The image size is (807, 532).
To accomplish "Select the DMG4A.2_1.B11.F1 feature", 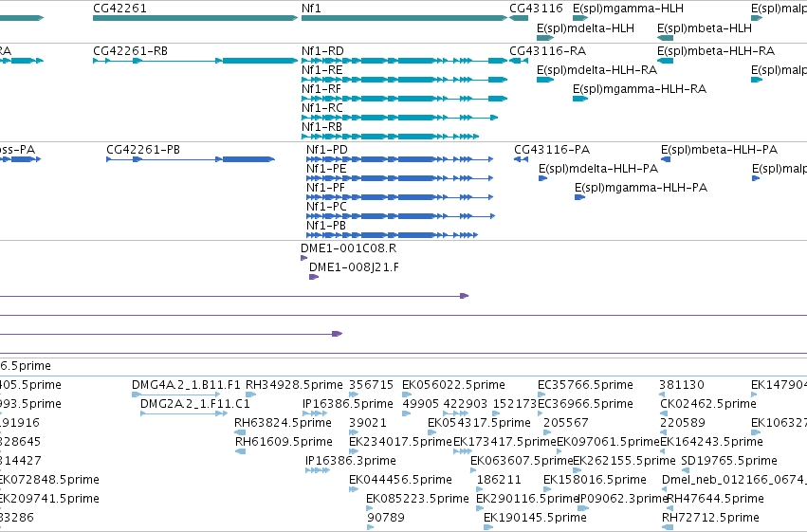I will coord(176,394).
